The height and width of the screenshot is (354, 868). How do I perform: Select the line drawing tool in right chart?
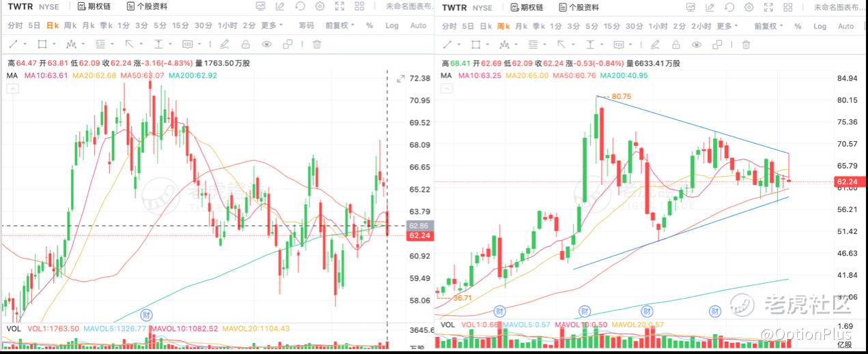click(447, 44)
